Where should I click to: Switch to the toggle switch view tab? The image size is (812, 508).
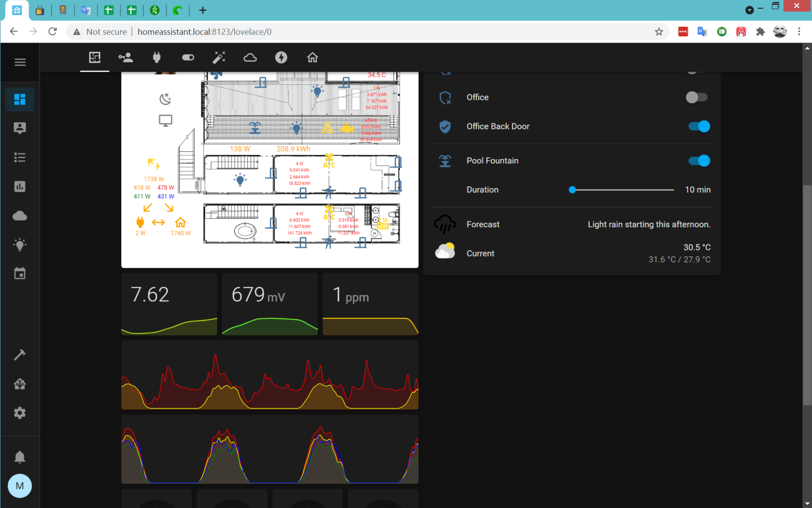(x=188, y=58)
